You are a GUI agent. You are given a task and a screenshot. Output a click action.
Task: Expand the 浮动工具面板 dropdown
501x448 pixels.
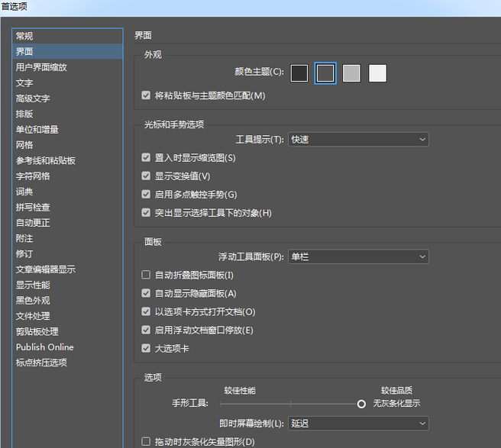coord(358,257)
